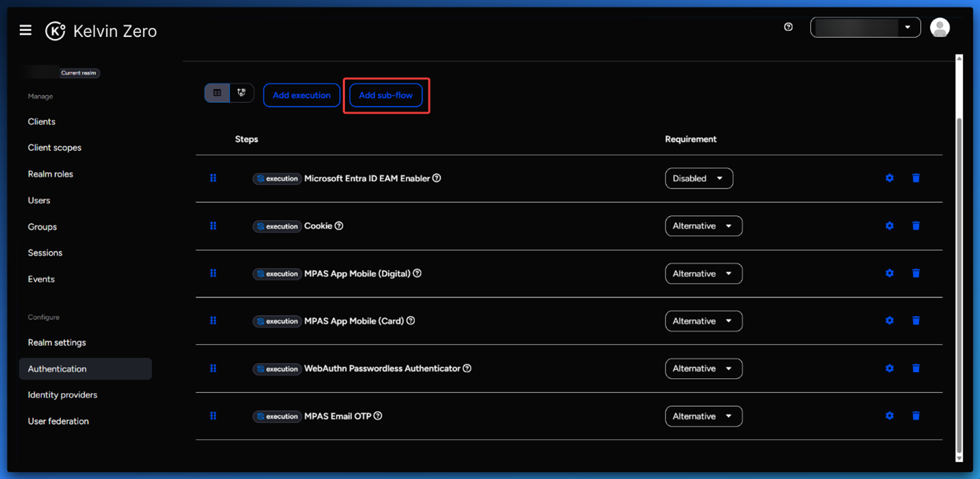Delete the MPAS Email OTP execution
Viewport: 980px width, 479px height.
[916, 416]
